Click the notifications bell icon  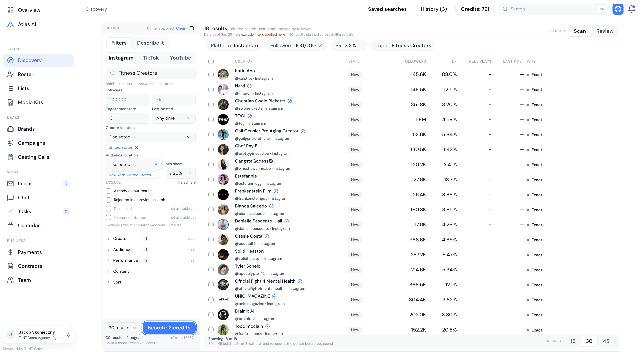[631, 9]
